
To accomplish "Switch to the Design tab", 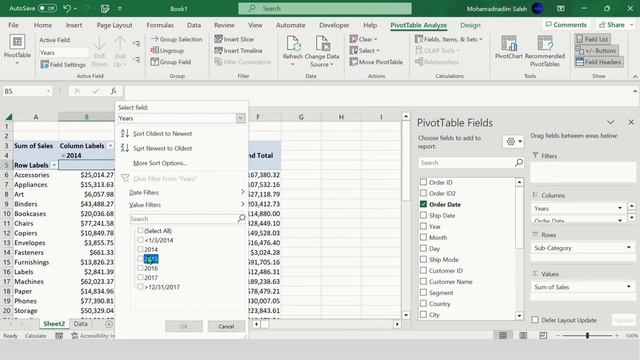I will pos(470,25).
